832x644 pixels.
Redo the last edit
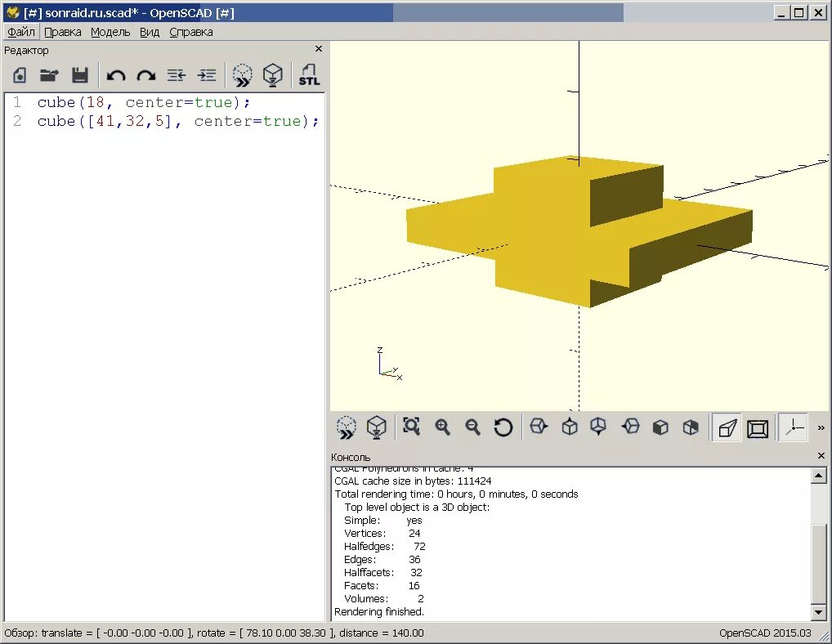146,75
